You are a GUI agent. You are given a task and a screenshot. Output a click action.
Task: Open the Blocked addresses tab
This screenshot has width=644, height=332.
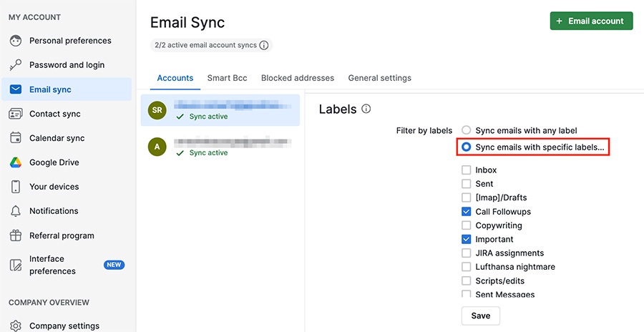[x=298, y=78]
